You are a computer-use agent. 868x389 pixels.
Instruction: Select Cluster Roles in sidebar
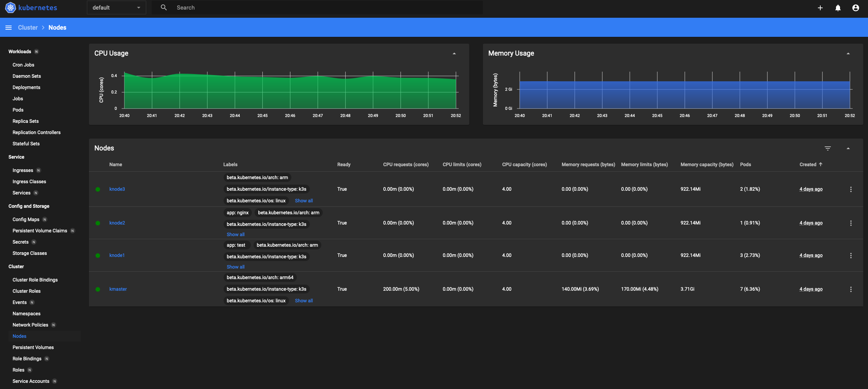[x=27, y=291]
